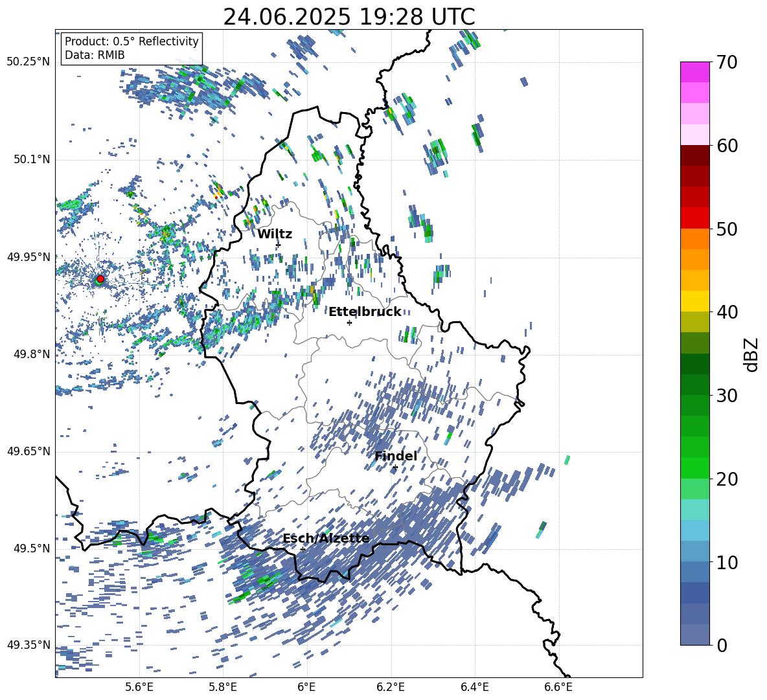Click the Findel cross marker
This screenshot has height=700, width=767.
tap(395, 468)
